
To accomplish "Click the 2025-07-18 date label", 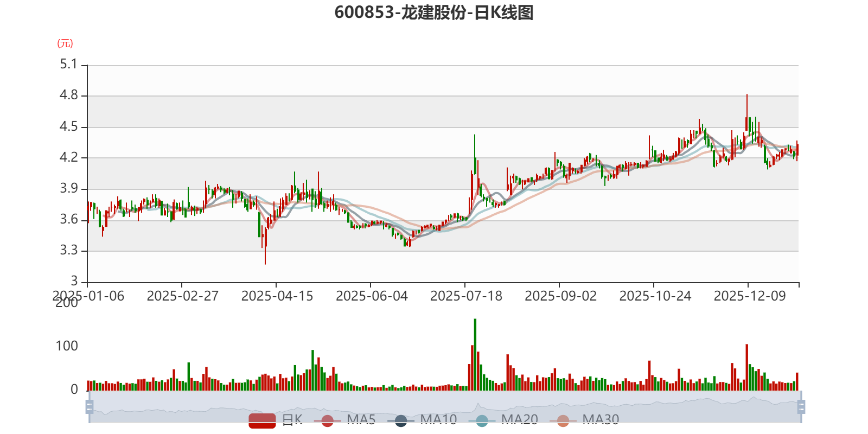I will [x=466, y=296].
